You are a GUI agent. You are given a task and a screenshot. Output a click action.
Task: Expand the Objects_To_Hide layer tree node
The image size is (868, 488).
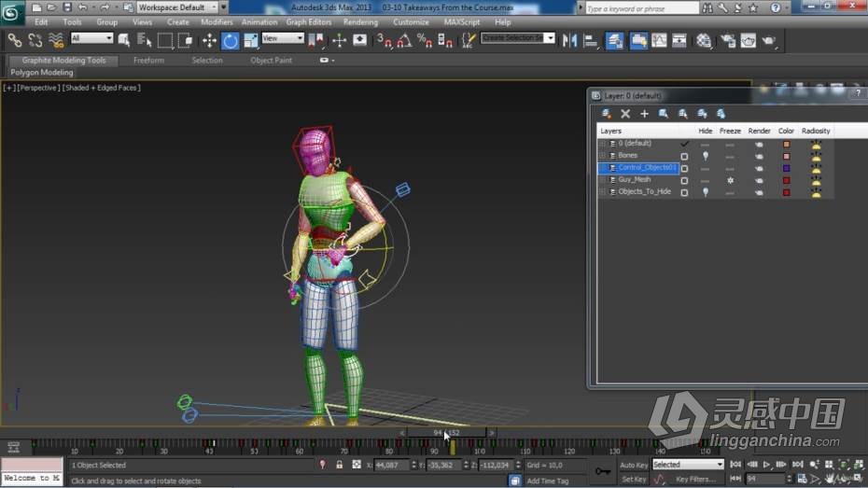[602, 192]
